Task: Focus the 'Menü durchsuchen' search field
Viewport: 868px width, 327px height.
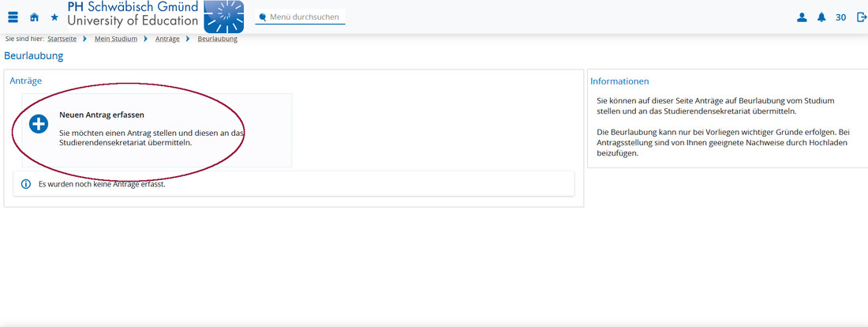Action: click(306, 17)
